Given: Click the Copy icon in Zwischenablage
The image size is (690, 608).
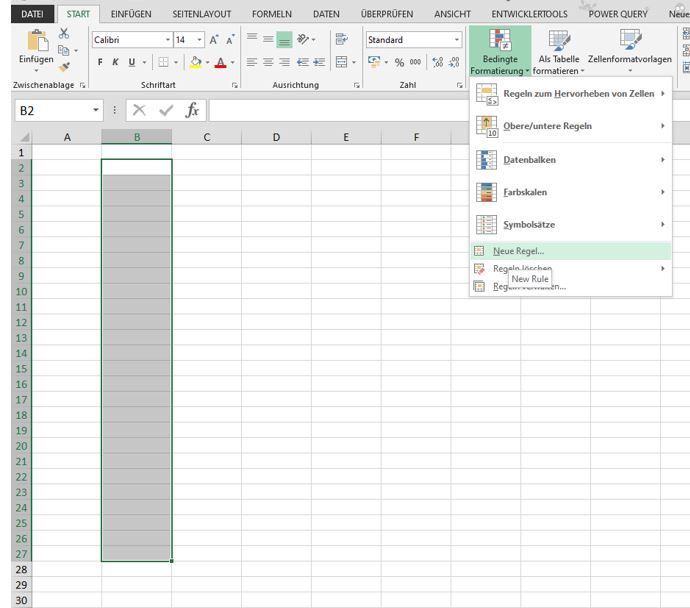Looking at the screenshot, I should [x=64, y=50].
